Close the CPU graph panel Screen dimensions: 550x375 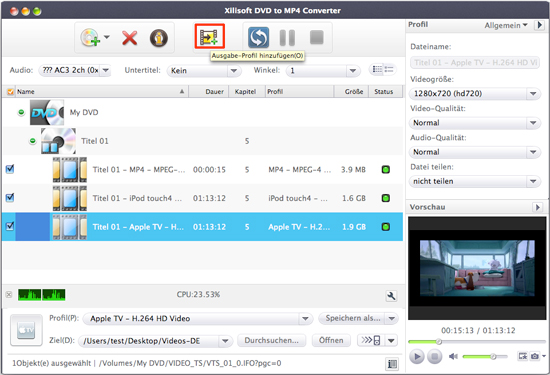9,294
